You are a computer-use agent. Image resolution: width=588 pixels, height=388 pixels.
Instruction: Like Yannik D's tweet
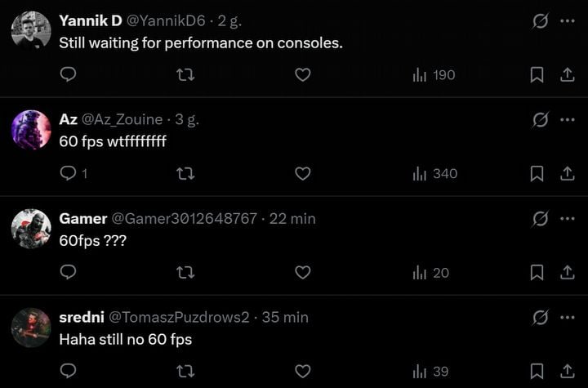coord(302,74)
